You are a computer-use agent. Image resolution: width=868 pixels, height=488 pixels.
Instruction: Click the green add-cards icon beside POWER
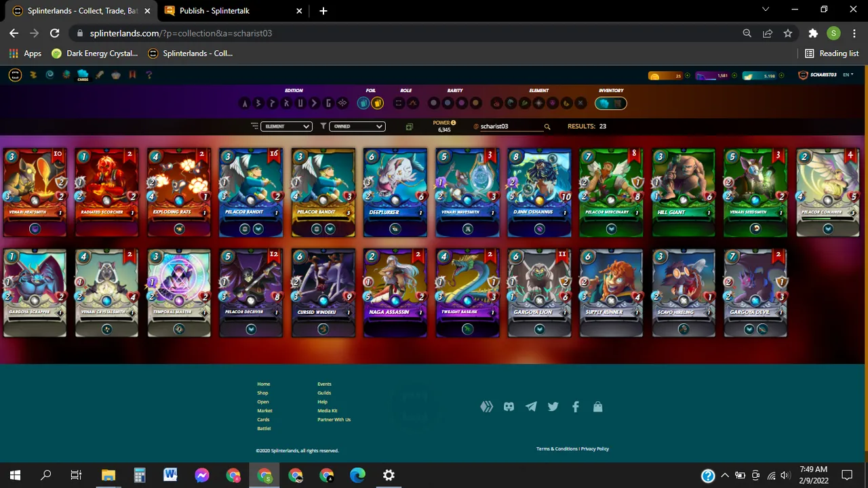pos(409,127)
